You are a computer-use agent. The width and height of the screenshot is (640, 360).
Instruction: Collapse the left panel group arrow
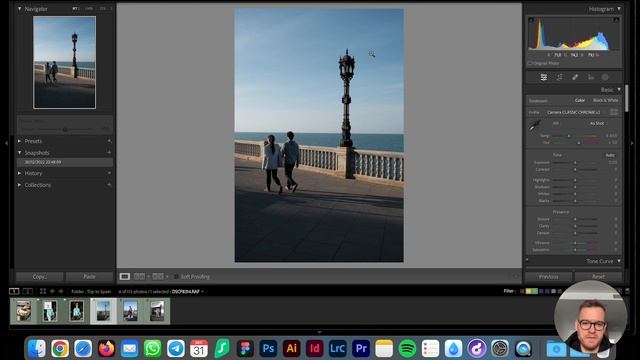pyautogui.click(x=6, y=143)
